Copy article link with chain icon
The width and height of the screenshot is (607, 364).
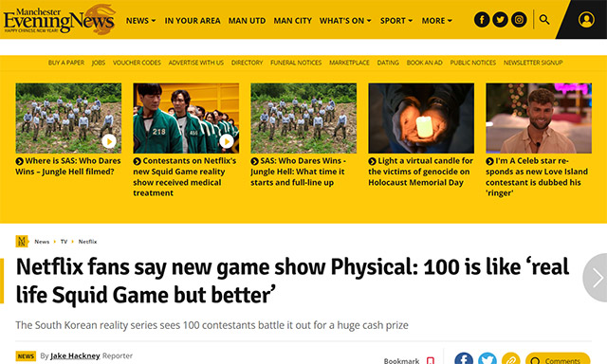(x=511, y=359)
